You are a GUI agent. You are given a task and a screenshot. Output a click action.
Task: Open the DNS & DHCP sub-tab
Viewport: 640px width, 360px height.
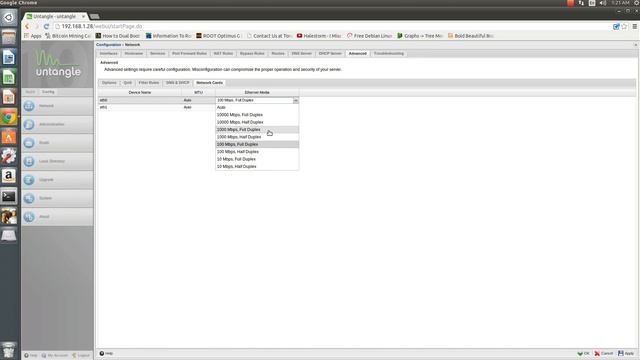point(178,83)
